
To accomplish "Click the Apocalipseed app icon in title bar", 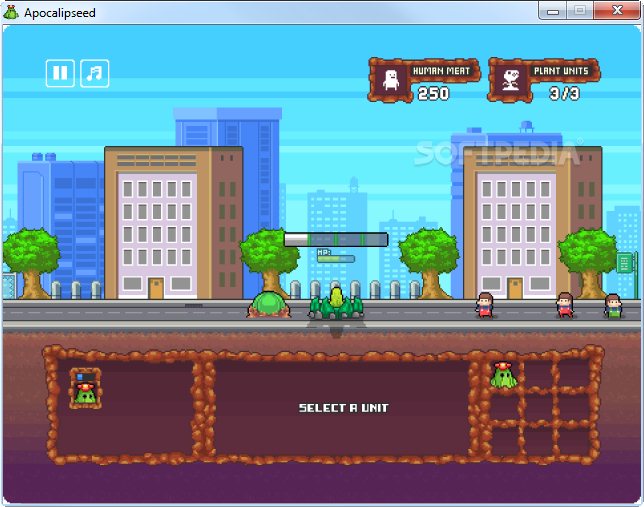I will [11, 12].
